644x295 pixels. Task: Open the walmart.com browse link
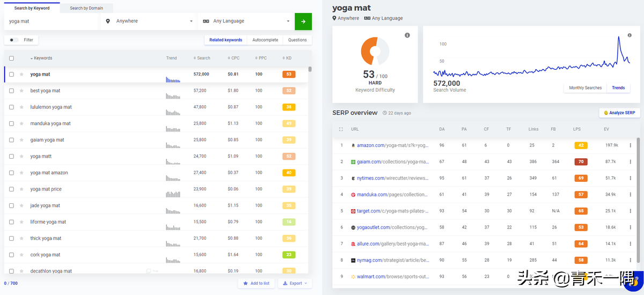(x=393, y=277)
